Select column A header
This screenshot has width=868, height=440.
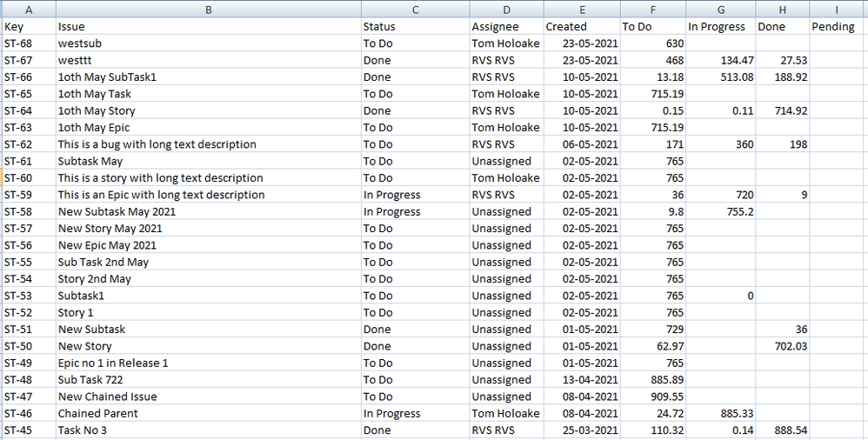pyautogui.click(x=28, y=10)
